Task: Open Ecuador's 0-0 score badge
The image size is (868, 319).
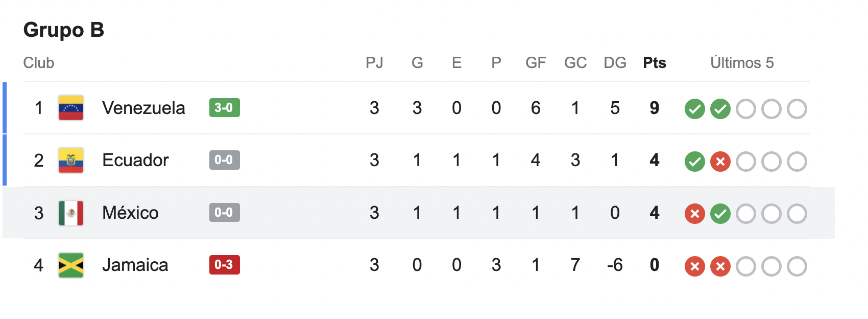Action: [224, 160]
